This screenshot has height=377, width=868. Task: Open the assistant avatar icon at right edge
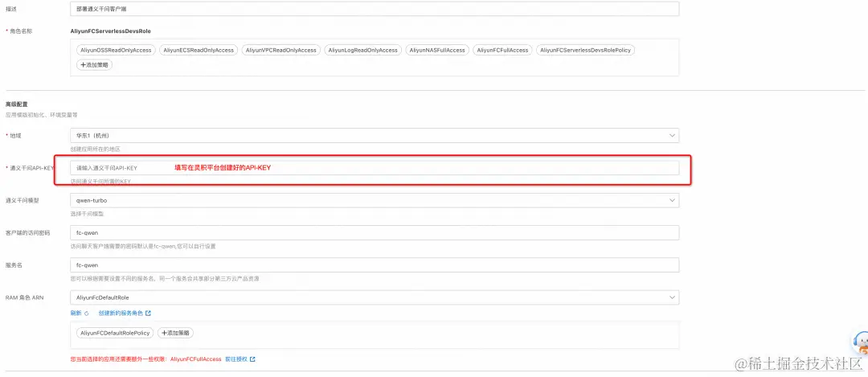click(861, 344)
